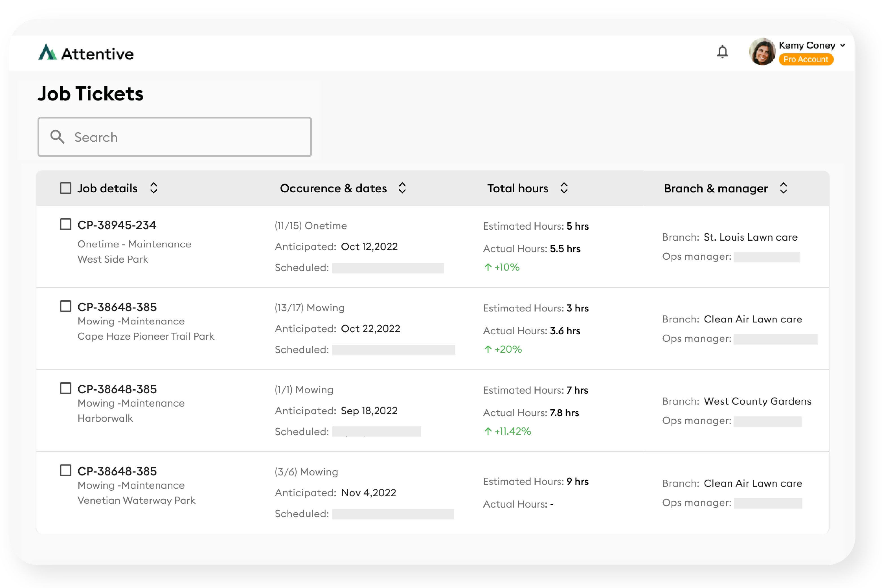The height and width of the screenshot is (588, 882).
Task: Click the search magnifier icon
Action: point(57,137)
